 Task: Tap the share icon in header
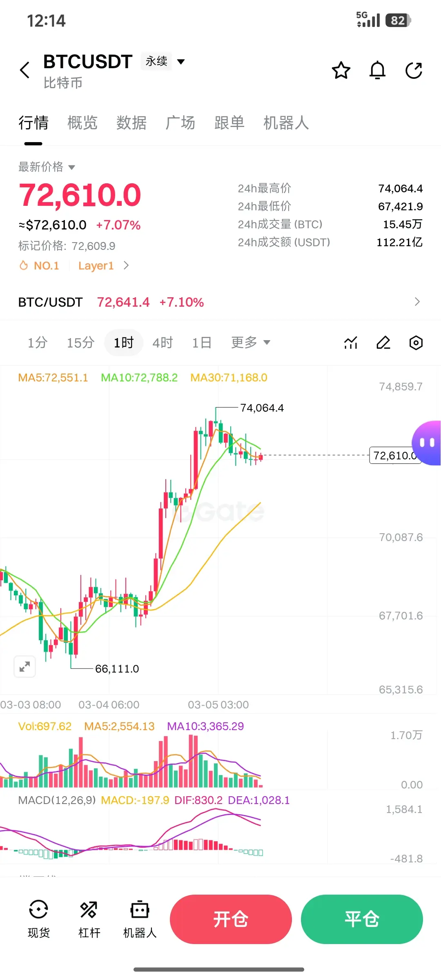(x=414, y=70)
